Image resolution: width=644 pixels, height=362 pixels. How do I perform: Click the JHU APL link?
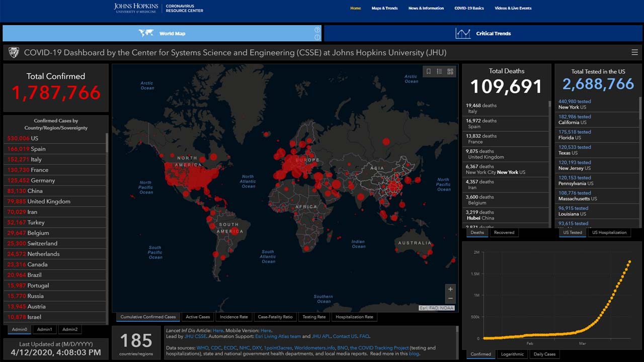(320, 336)
